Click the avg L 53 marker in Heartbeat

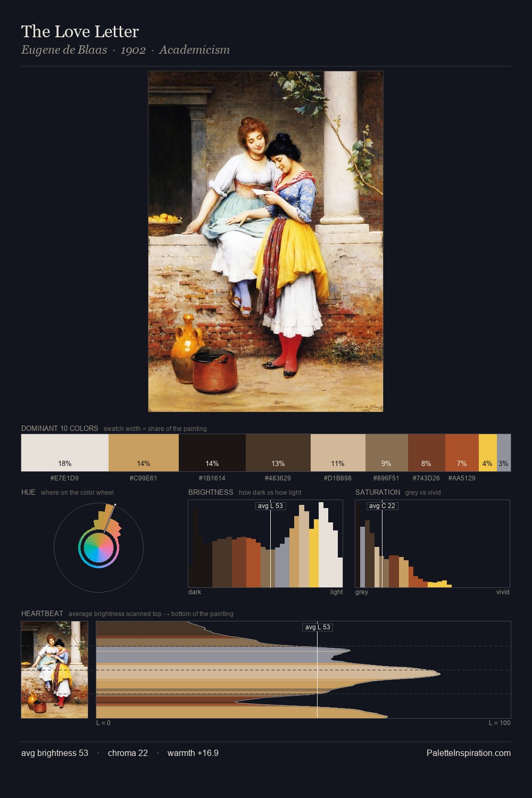(318, 627)
